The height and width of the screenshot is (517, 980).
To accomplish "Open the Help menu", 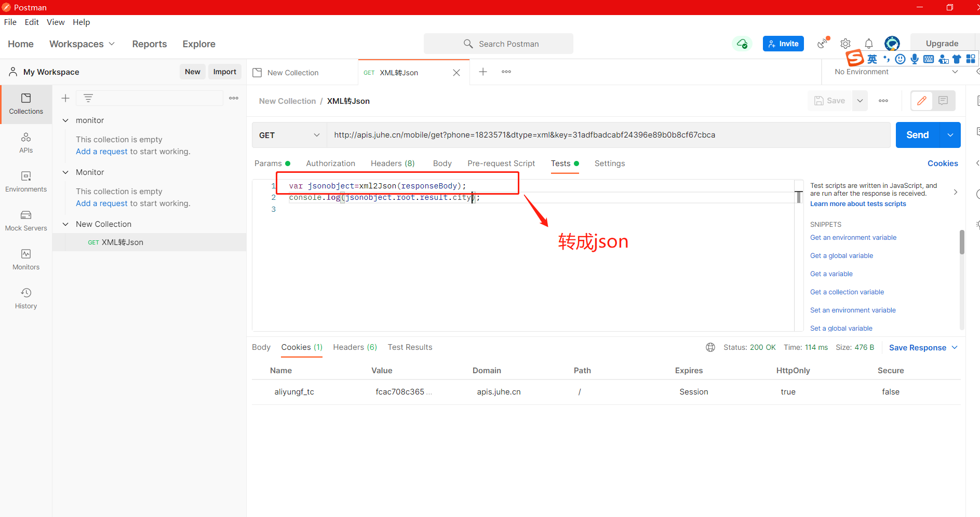I will pyautogui.click(x=82, y=22).
